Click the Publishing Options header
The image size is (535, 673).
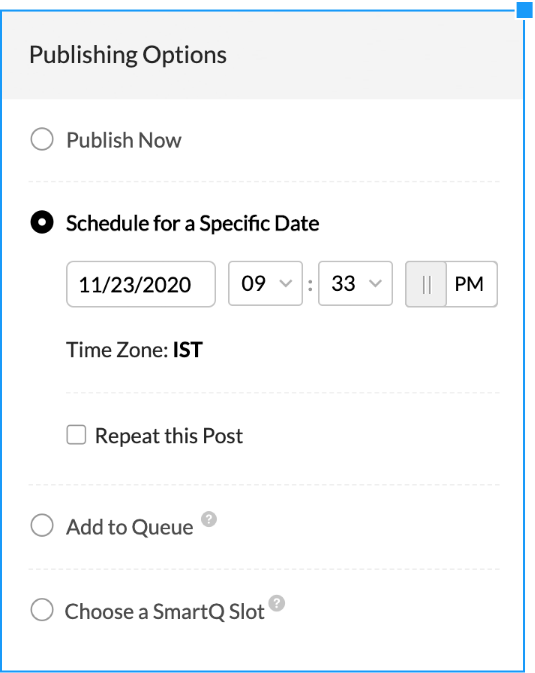(128, 55)
